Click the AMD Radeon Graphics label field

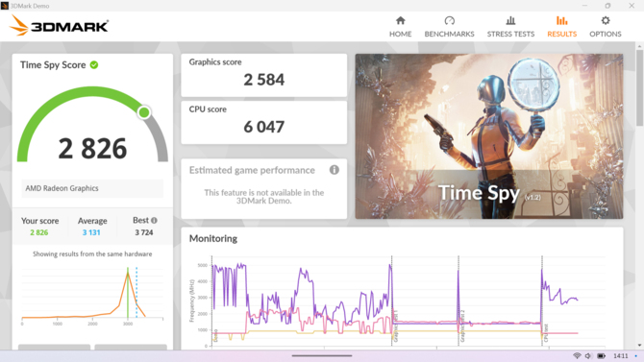(x=92, y=188)
